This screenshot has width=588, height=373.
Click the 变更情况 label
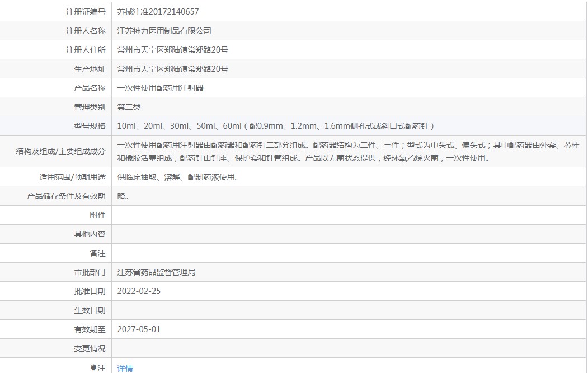[x=90, y=348]
